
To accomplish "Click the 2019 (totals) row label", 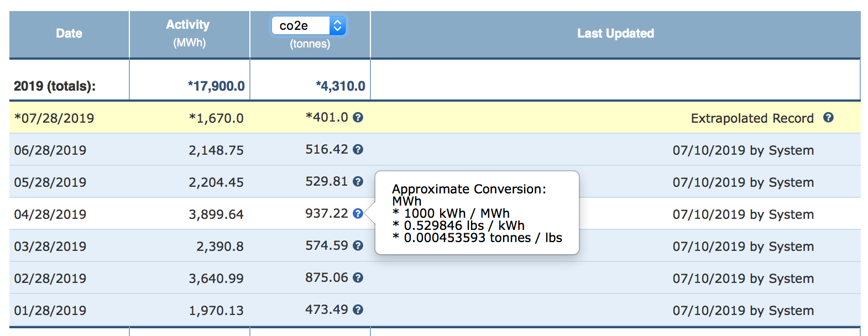I will [x=55, y=86].
